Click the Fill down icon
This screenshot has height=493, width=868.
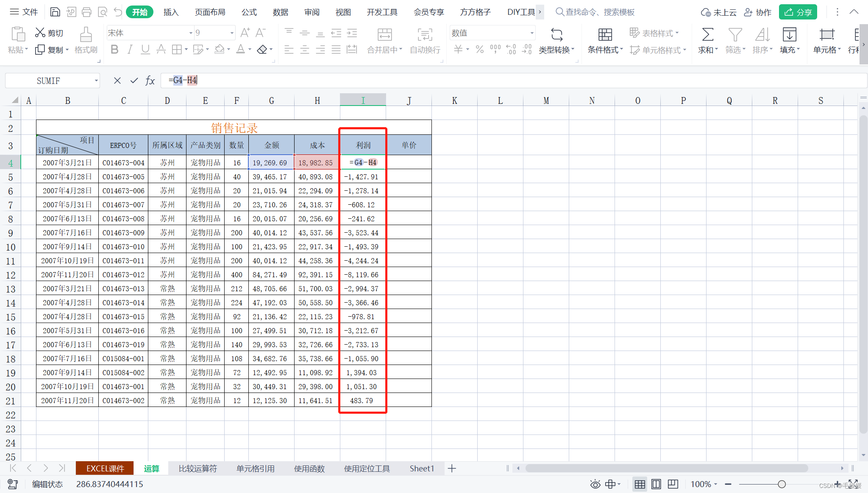[790, 34]
